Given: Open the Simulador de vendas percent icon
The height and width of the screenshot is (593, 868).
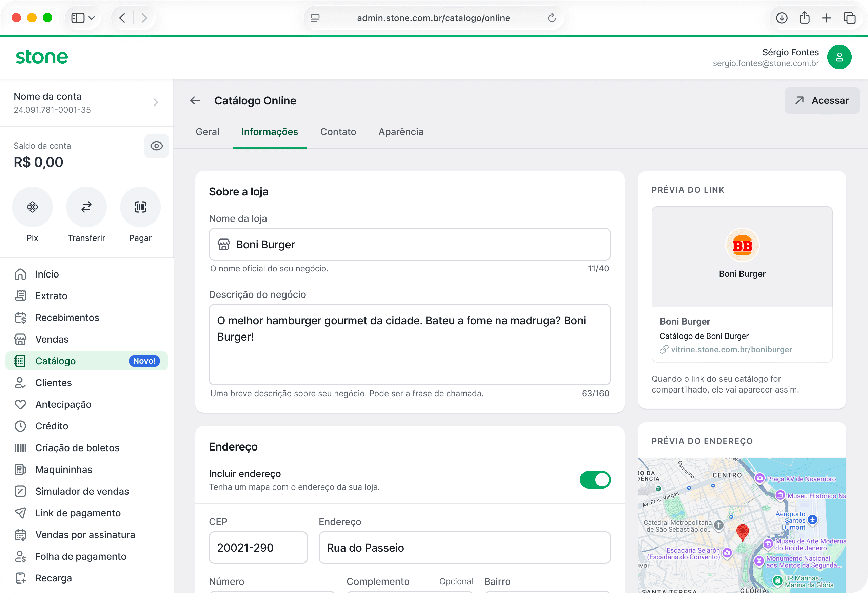Looking at the screenshot, I should [x=20, y=491].
